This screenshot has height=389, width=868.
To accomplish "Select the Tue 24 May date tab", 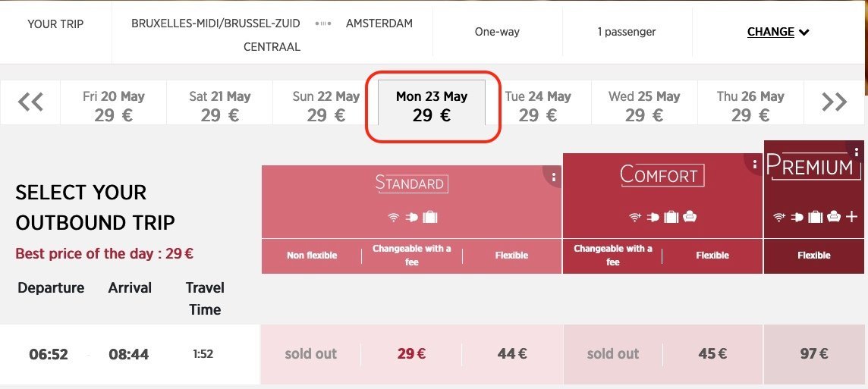I will pyautogui.click(x=538, y=105).
